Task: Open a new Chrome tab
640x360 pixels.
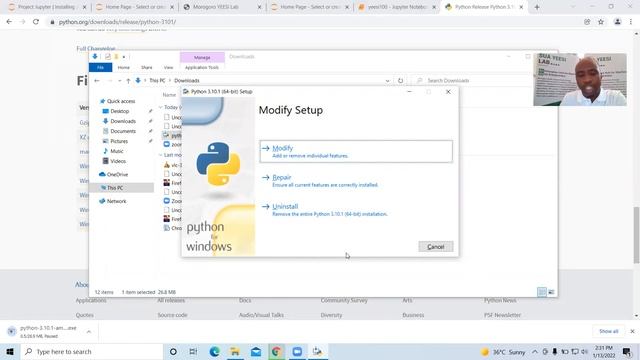Action: [537, 7]
